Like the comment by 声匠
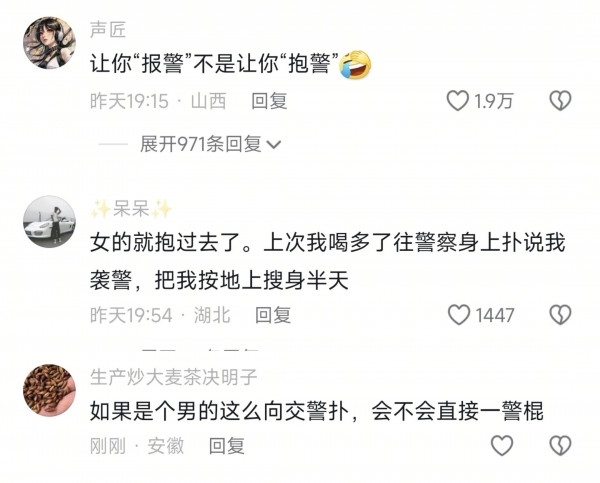 pyautogui.click(x=458, y=101)
